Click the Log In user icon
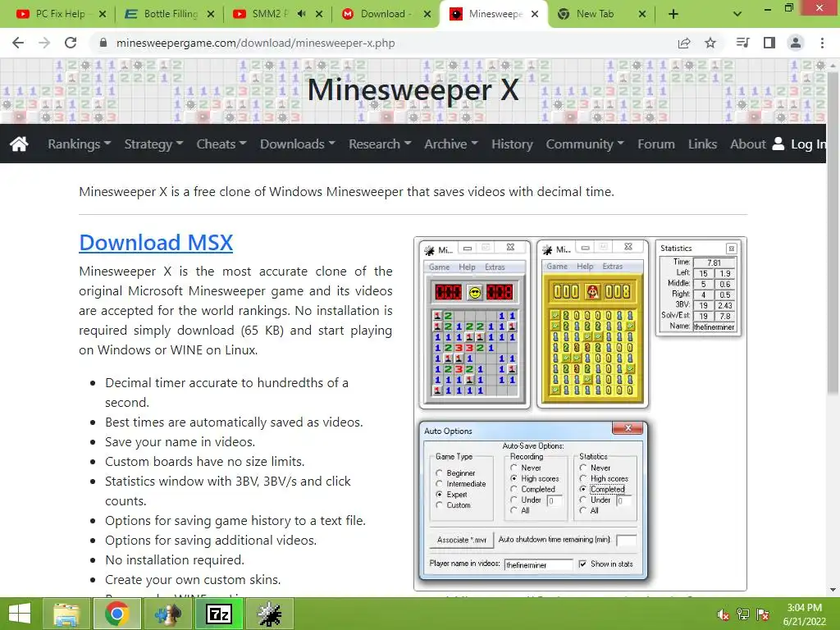The height and width of the screenshot is (630, 840). click(x=778, y=144)
